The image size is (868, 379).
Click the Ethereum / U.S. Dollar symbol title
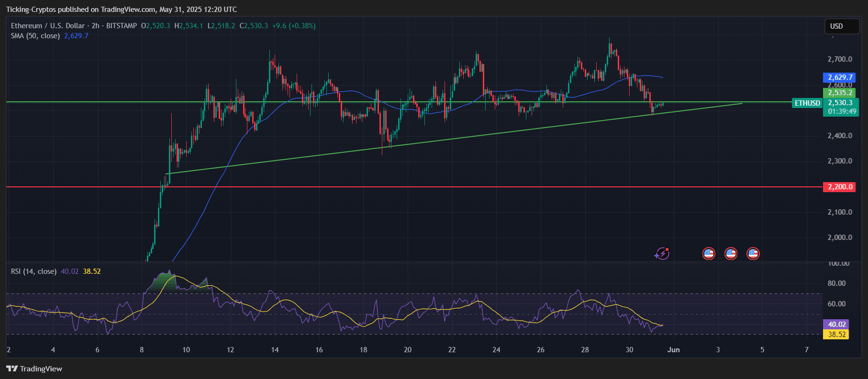48,26
